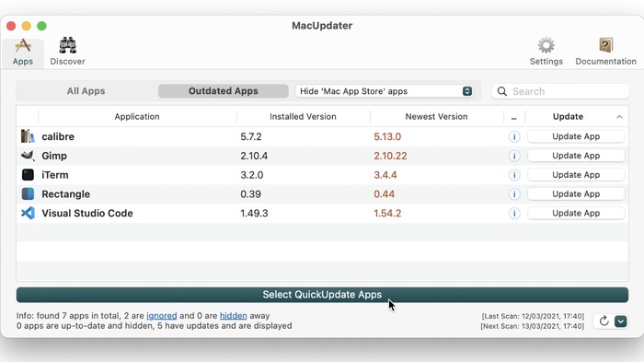The image size is (644, 362).
Task: Click newest version 0.44
Action: [384, 194]
